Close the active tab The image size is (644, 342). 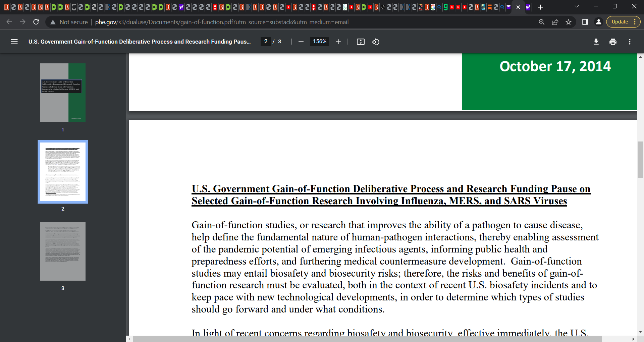click(x=518, y=7)
